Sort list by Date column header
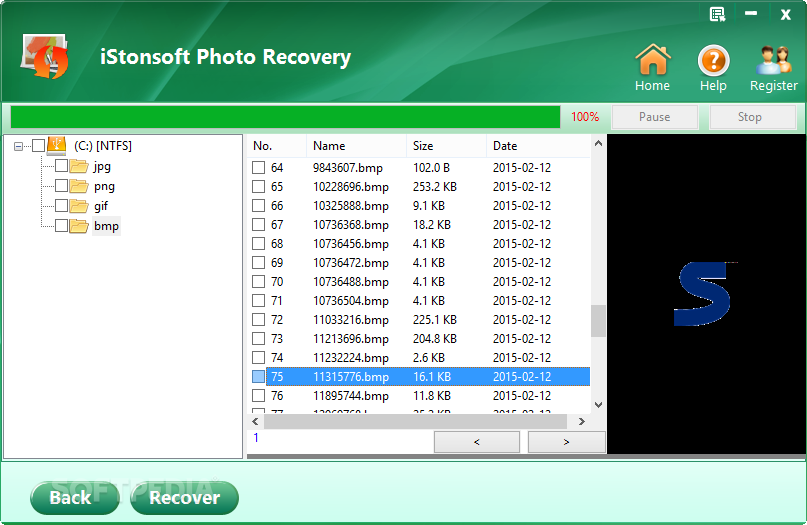807x525 pixels. 538,146
